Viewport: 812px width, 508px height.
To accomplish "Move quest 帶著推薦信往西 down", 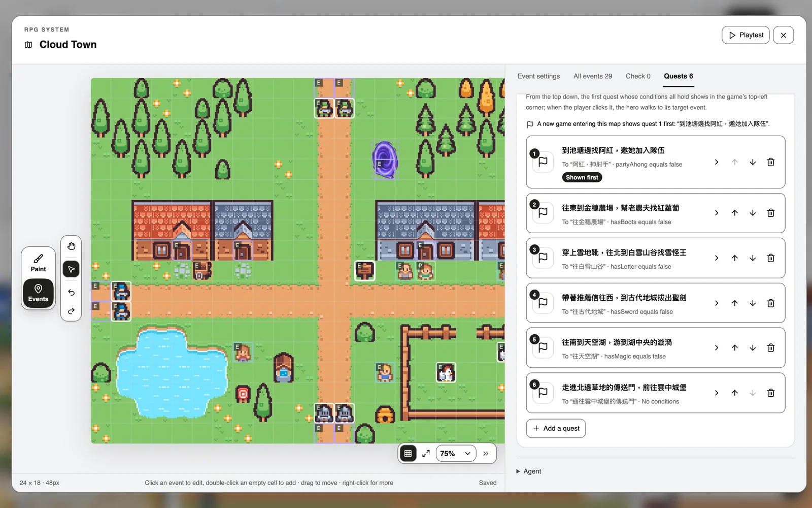I will pyautogui.click(x=753, y=303).
